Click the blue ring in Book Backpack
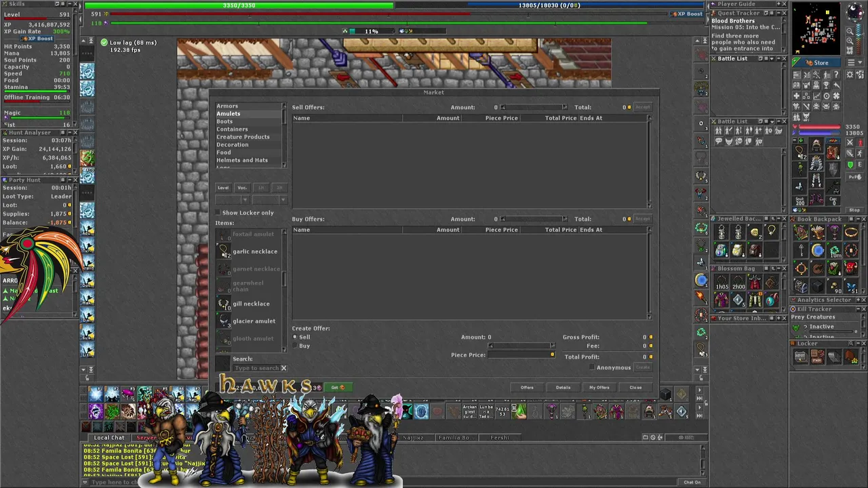Screen dimensions: 868x488 pos(818,250)
